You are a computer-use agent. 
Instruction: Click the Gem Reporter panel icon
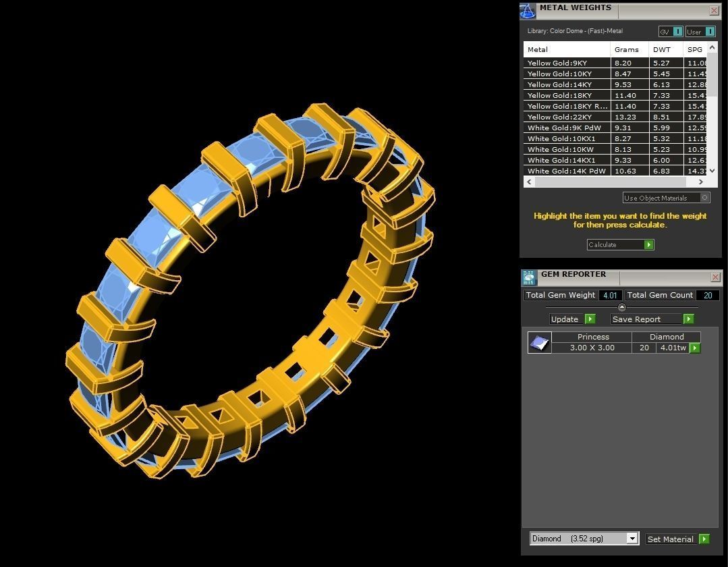[x=529, y=277]
